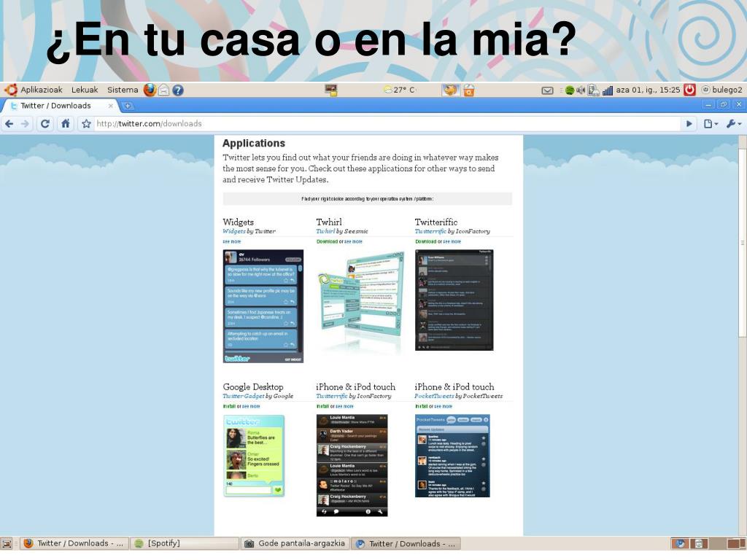Viewport: 747px width, 560px height.
Task: Open the browser home page
Action: point(65,124)
